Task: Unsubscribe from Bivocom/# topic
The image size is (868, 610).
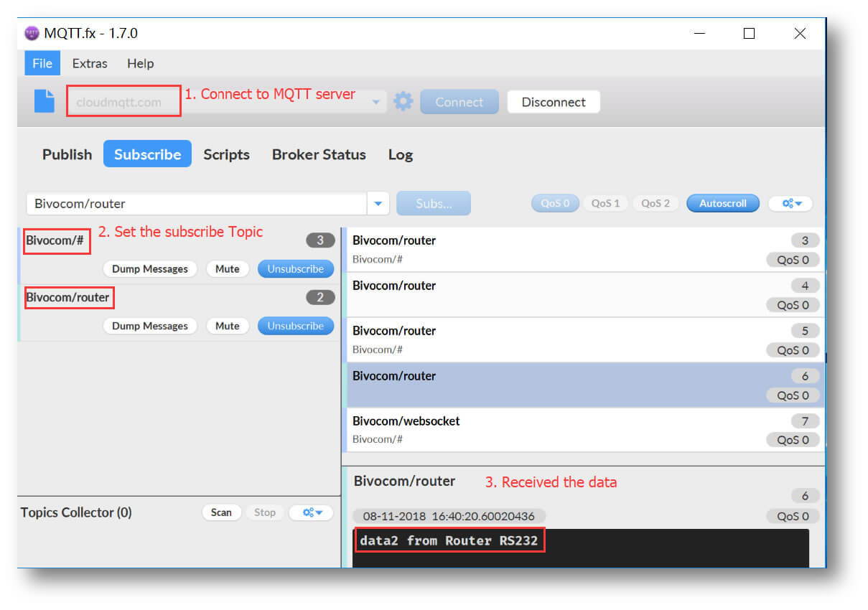Action: point(296,269)
